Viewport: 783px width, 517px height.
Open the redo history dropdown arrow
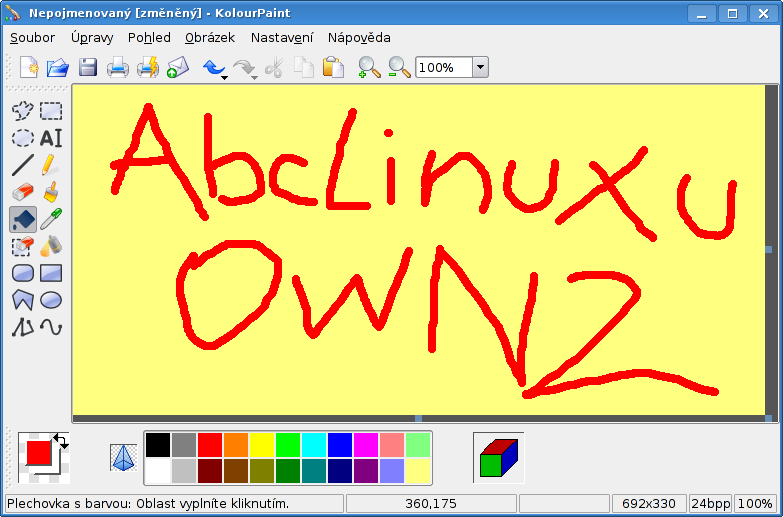255,77
